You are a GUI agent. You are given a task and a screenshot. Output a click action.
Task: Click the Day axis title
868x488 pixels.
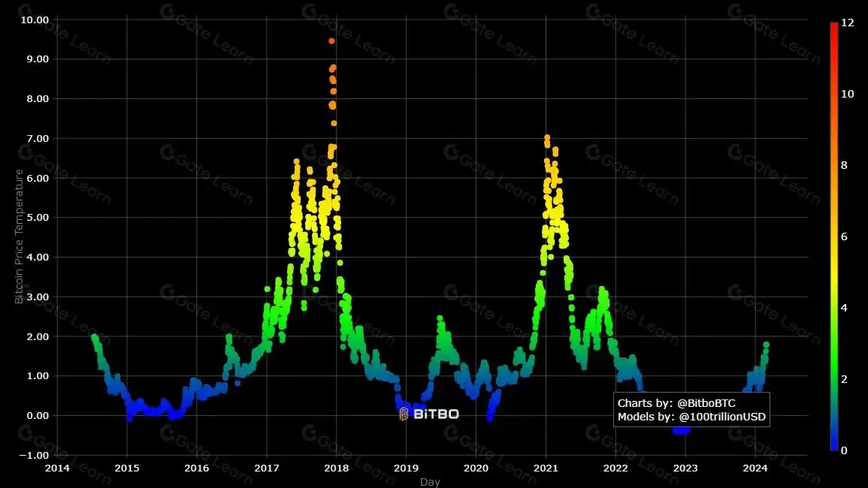430,482
